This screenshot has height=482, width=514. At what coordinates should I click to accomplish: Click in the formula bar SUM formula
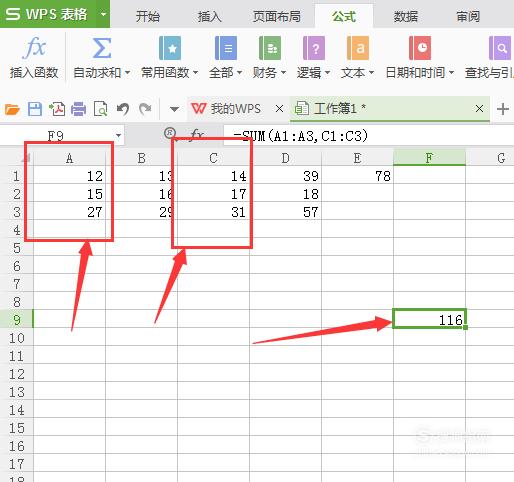[301, 136]
